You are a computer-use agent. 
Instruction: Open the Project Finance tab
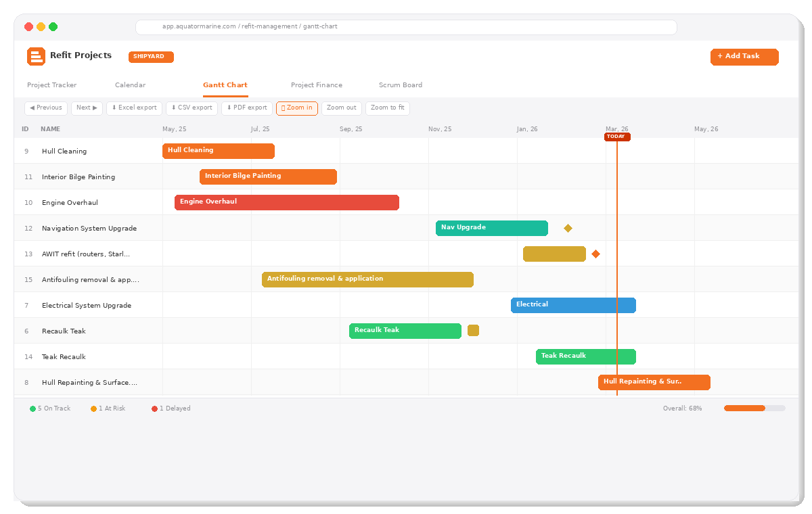(317, 85)
